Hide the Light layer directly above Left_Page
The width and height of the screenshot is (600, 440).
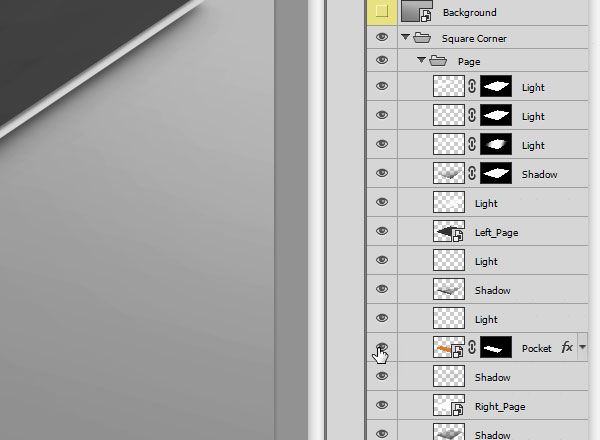click(x=382, y=202)
